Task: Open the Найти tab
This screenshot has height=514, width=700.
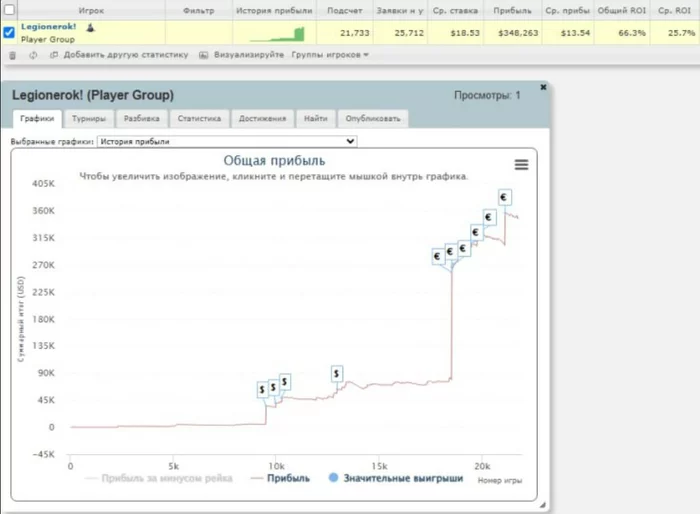Action: pyautogui.click(x=316, y=119)
